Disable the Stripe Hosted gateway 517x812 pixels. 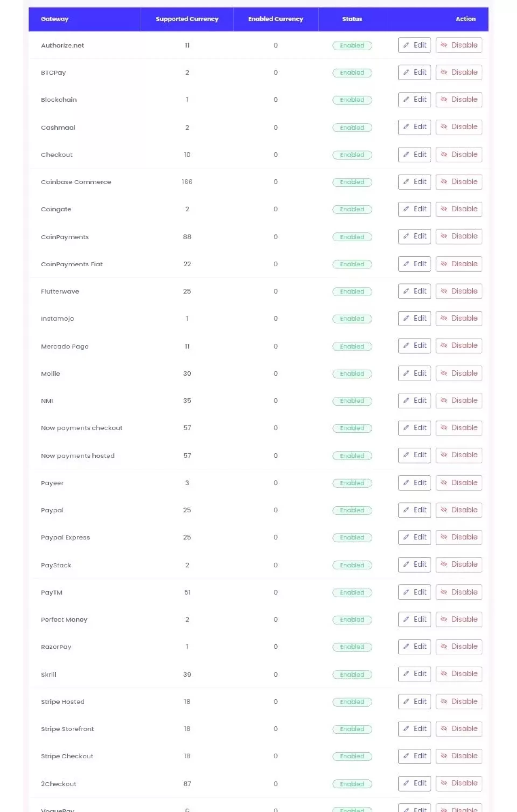(459, 701)
